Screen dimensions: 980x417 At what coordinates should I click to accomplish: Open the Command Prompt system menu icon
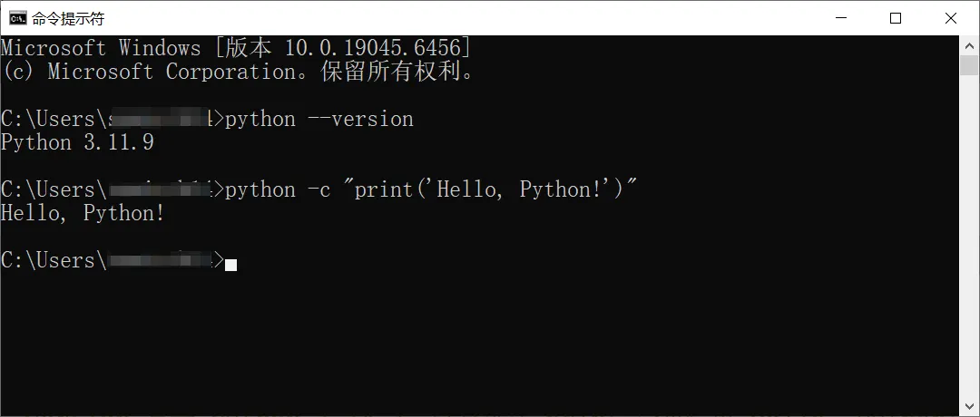(16, 18)
